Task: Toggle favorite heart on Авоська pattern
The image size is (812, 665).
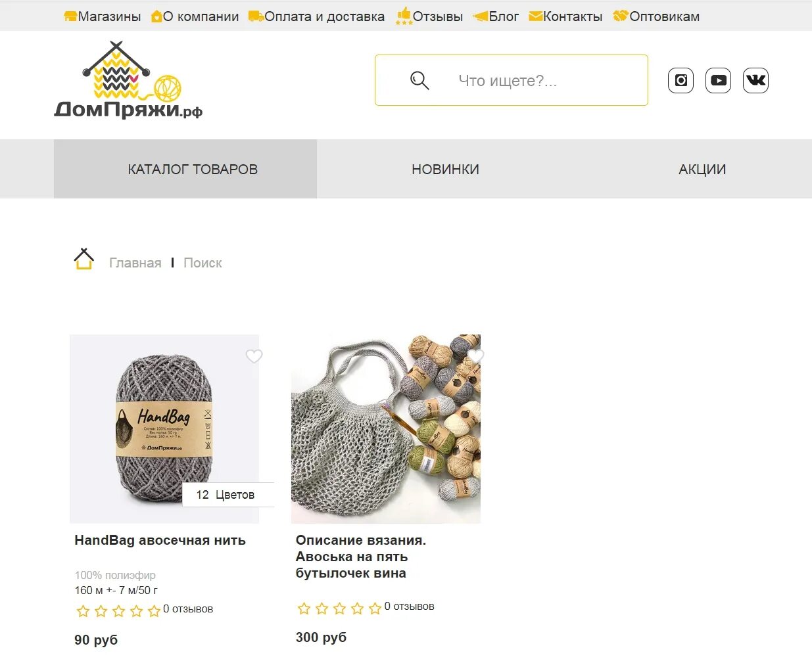Action: click(475, 356)
